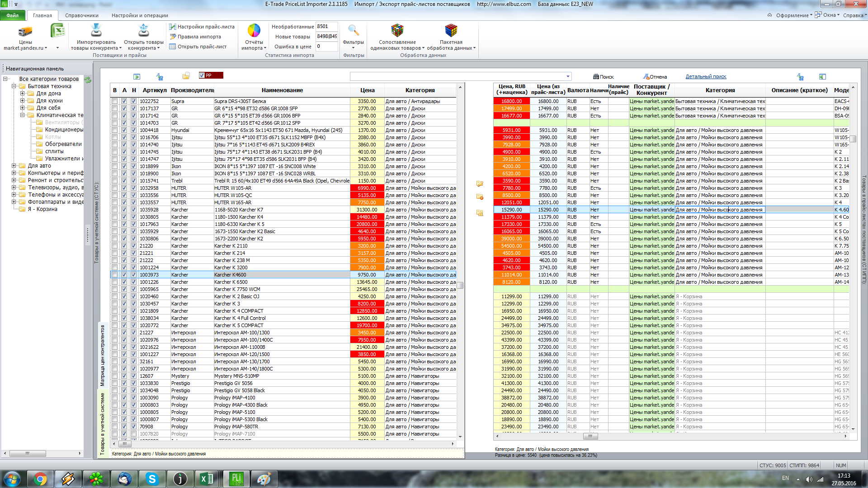Screen dimensions: 868x488
Task: Open 'Матрица цен контрагентов' vertical tab
Action: [x=102, y=356]
